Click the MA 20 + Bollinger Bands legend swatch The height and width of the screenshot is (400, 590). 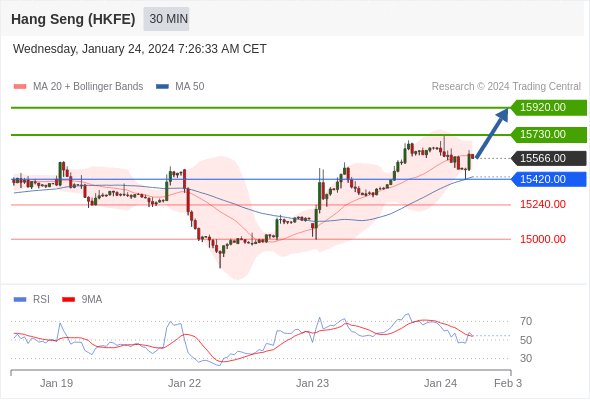click(x=20, y=87)
